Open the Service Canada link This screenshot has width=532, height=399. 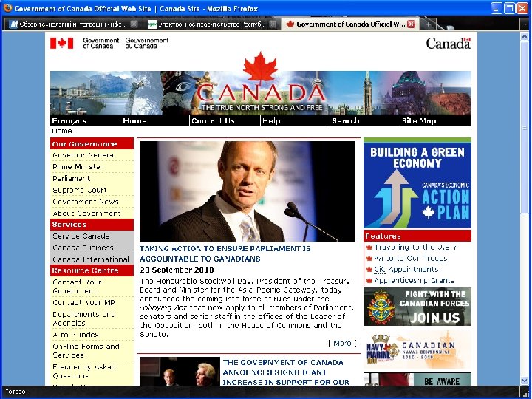click(81, 236)
